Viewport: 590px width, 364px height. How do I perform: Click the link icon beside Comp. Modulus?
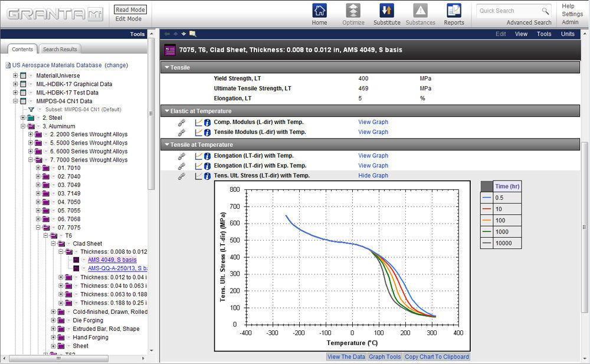pyautogui.click(x=182, y=122)
